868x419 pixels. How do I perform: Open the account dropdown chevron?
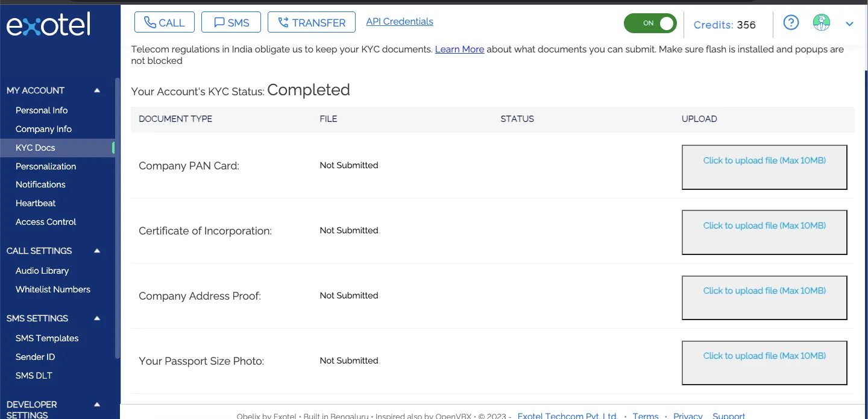850,24
